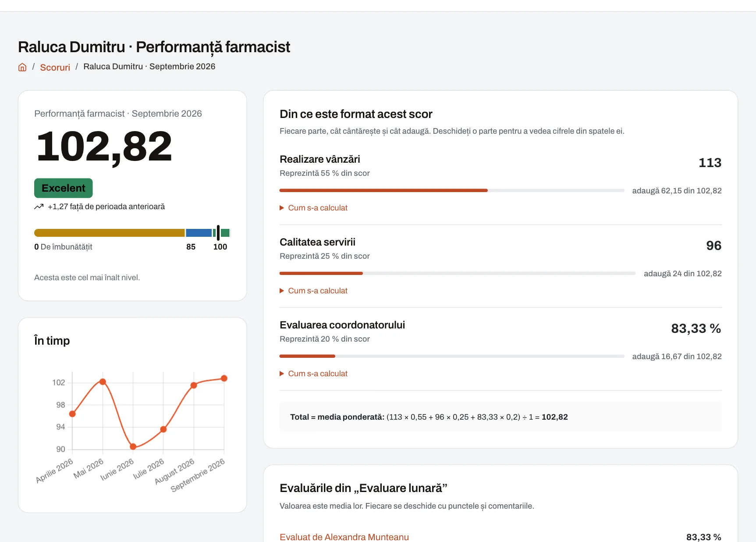Select the Iunie 2026 chart point
This screenshot has height=542, width=756.
133,447
